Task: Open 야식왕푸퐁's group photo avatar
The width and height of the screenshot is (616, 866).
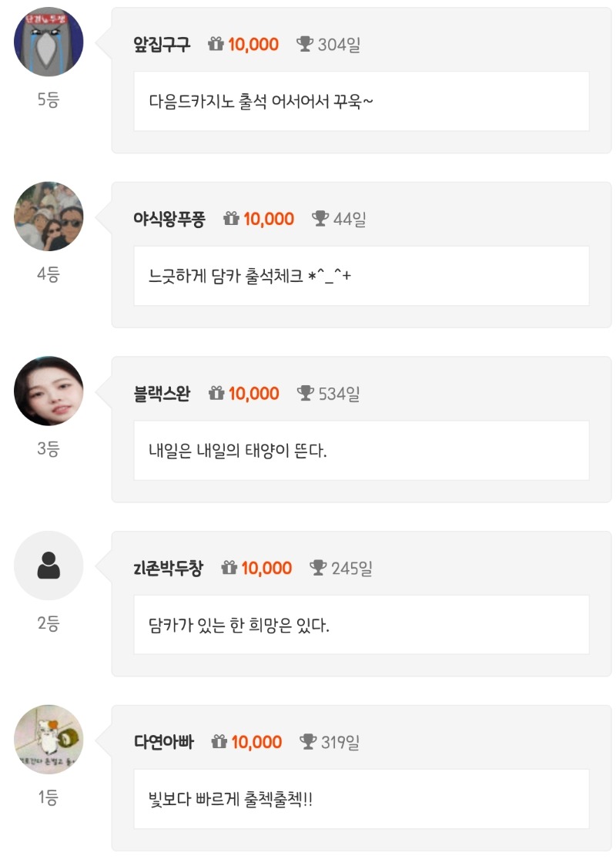Action: pos(49,216)
